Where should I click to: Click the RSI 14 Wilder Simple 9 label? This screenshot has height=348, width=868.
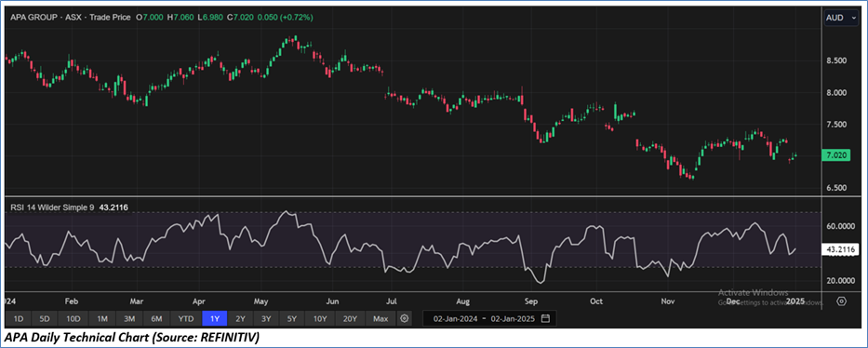coord(52,207)
